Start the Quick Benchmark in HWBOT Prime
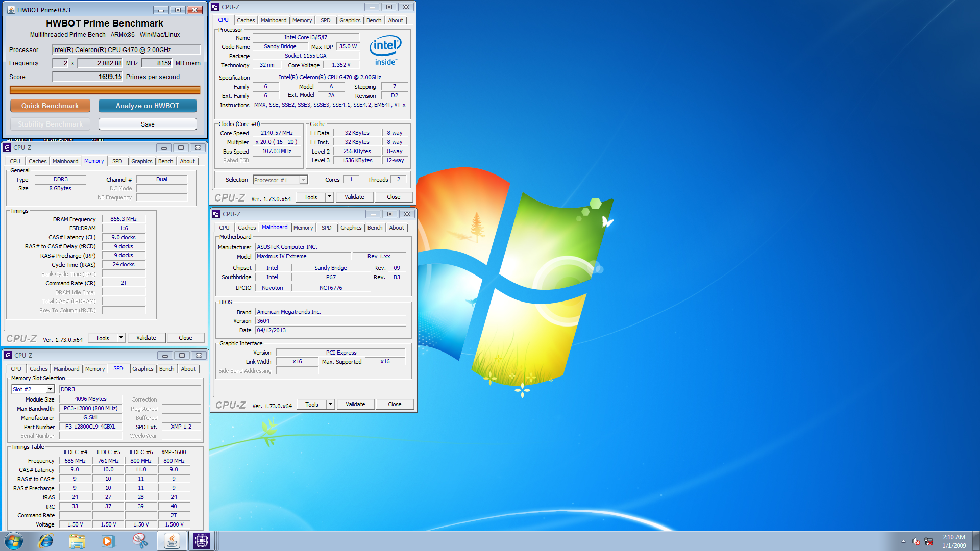Screen dimensions: 980x551 50,106
